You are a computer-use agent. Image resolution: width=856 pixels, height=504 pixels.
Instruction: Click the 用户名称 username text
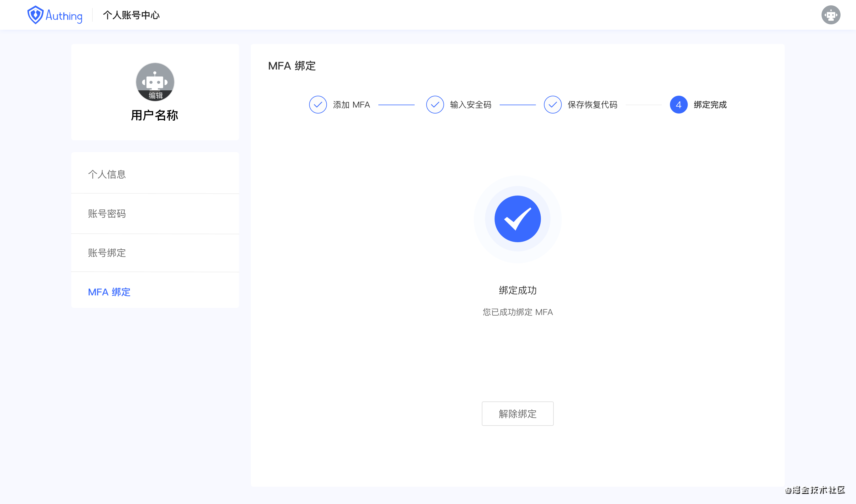155,116
